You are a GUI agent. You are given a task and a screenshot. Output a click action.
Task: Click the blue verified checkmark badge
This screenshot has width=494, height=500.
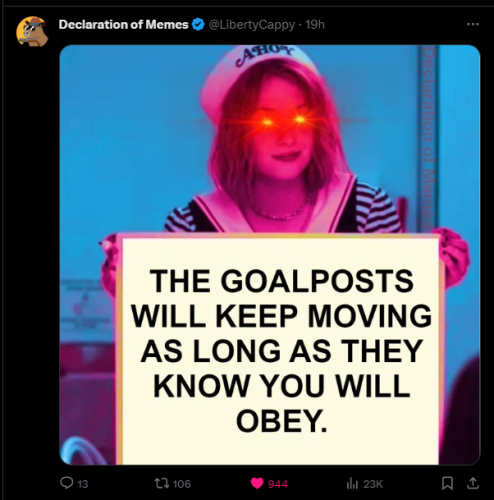(x=199, y=25)
